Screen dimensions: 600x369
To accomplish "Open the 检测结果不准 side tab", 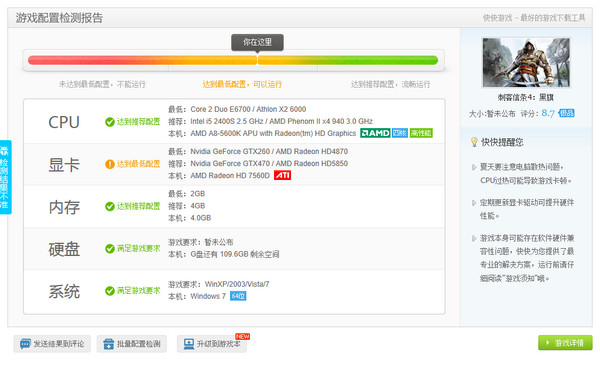I will click(x=5, y=177).
